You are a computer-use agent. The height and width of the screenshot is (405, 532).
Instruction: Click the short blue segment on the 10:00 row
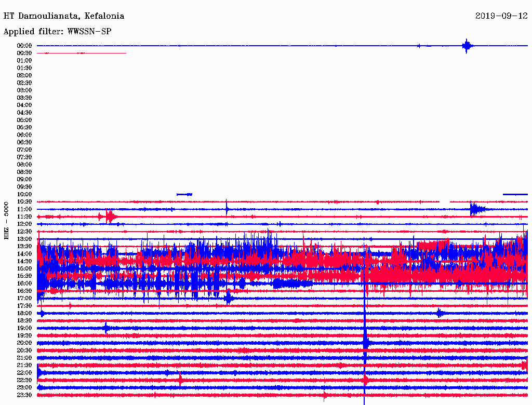coord(184,194)
